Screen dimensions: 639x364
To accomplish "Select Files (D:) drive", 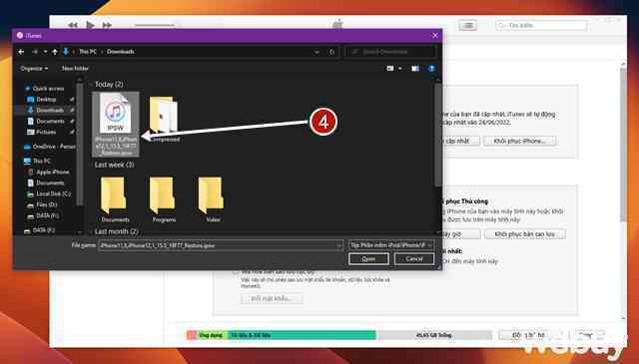I will click(42, 204).
